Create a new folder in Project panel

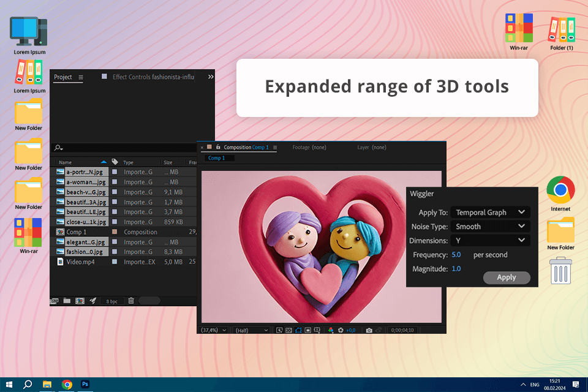pyautogui.click(x=67, y=301)
